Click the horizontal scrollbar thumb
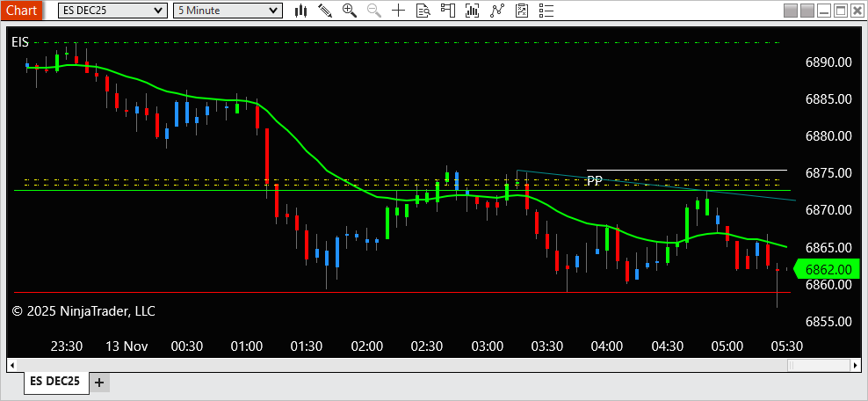 click(819, 365)
